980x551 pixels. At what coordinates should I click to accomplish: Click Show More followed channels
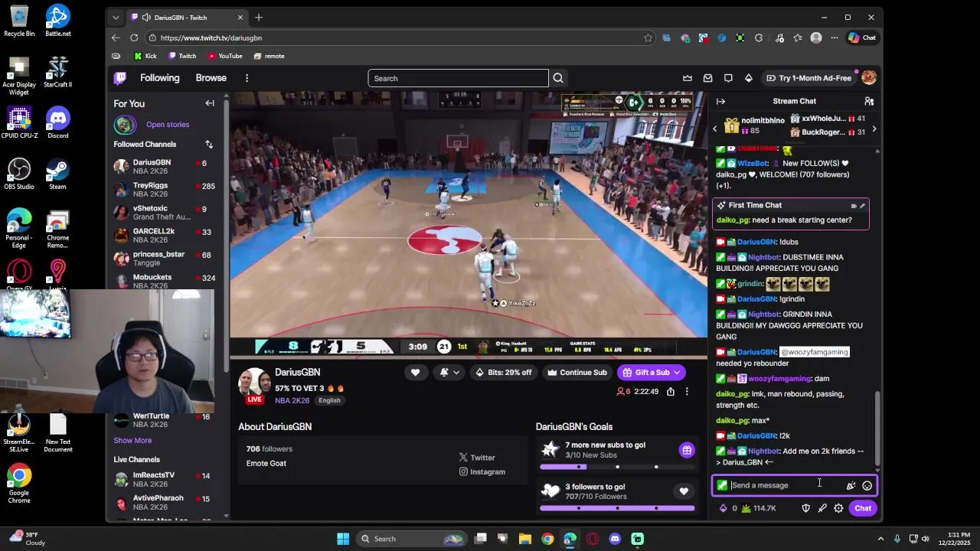point(132,441)
